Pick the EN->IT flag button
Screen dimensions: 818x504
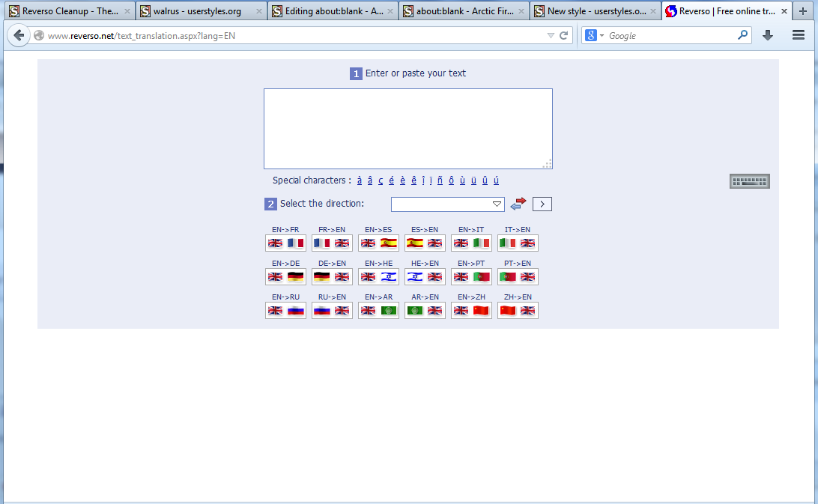click(471, 243)
